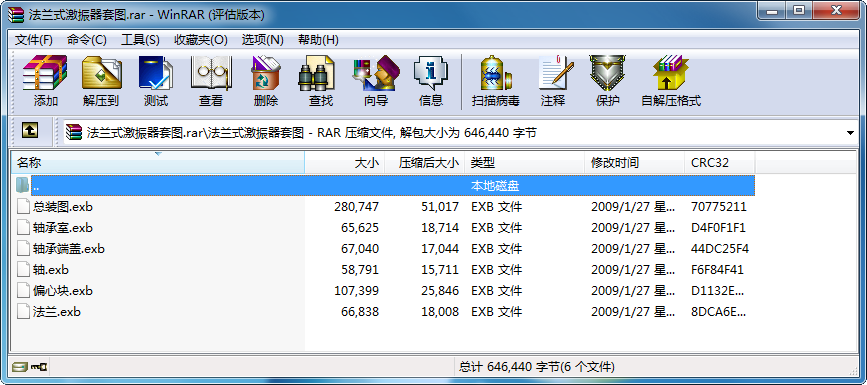Open the 查看 (View) tool
Screen dimensions: 867x385
tap(211, 81)
